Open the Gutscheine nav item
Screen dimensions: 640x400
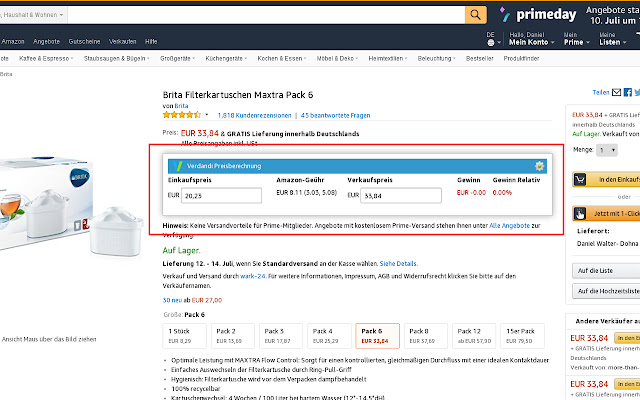[x=84, y=42]
